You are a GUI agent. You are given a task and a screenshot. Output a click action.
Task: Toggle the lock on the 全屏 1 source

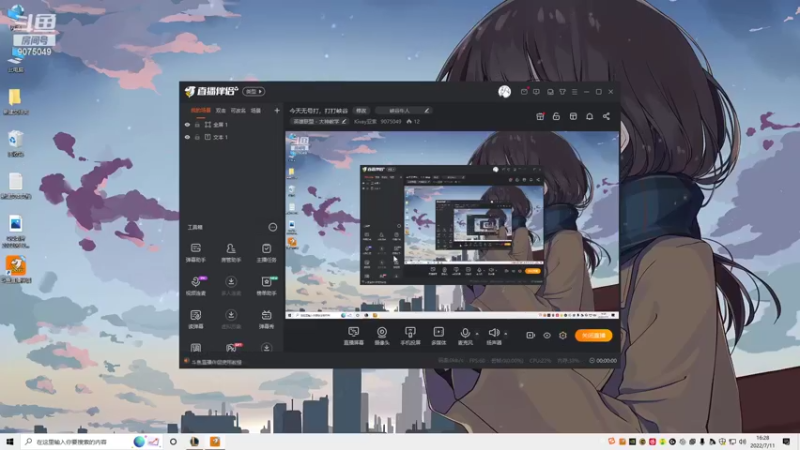pos(197,124)
